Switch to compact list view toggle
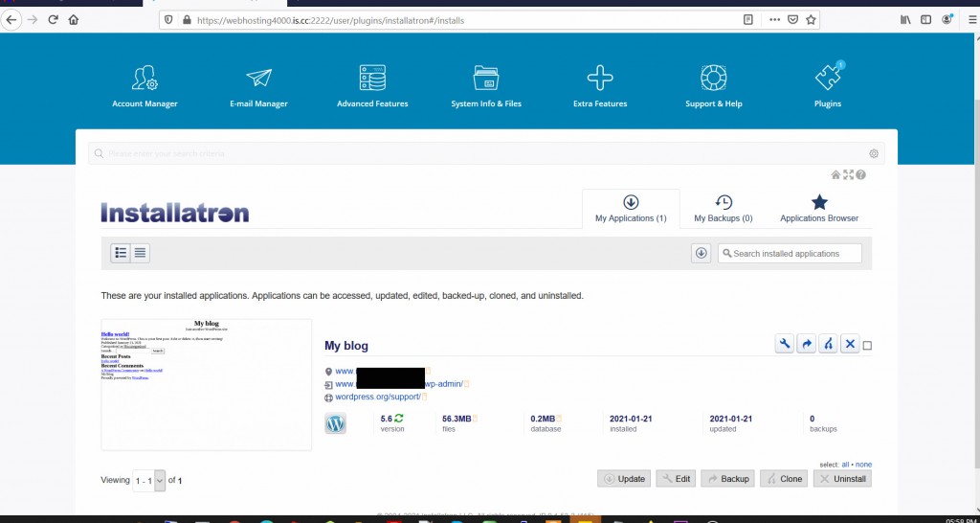This screenshot has height=523, width=980. [140, 253]
